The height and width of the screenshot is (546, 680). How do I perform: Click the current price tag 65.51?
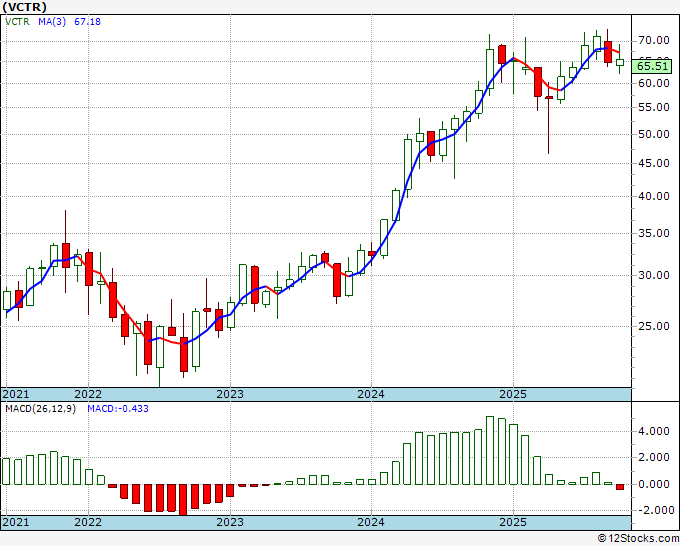[x=652, y=66]
